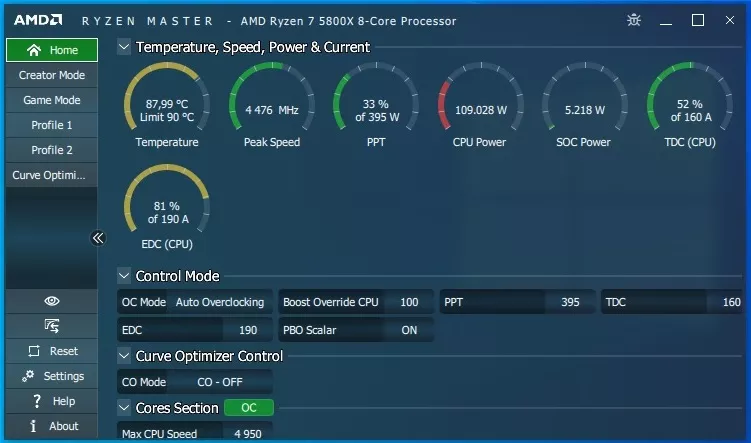751x443 pixels.
Task: Go to the Home tab
Action: 52,50
